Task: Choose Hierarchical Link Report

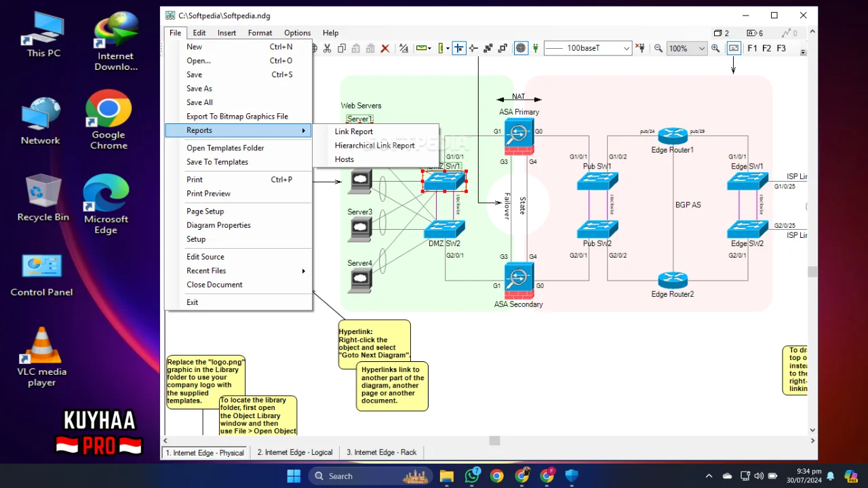Action: click(x=375, y=145)
